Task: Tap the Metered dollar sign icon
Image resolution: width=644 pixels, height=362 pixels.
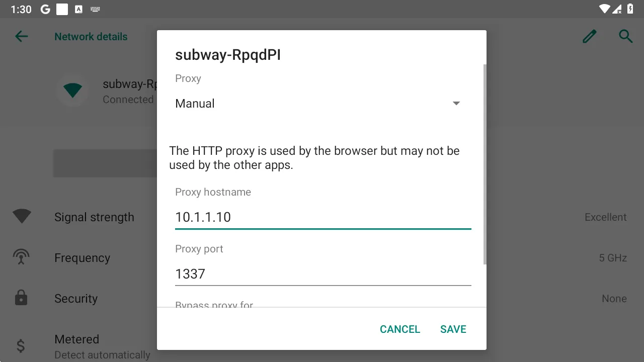Action: point(21,346)
